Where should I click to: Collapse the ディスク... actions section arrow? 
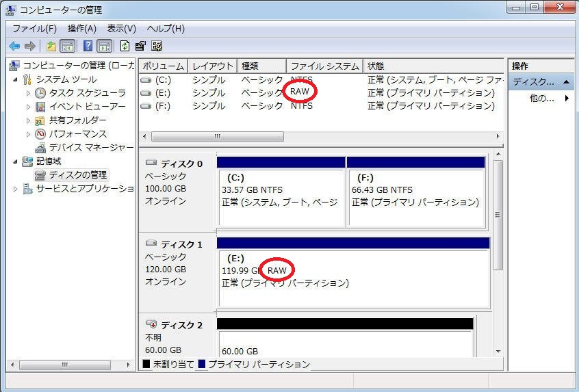(x=566, y=82)
